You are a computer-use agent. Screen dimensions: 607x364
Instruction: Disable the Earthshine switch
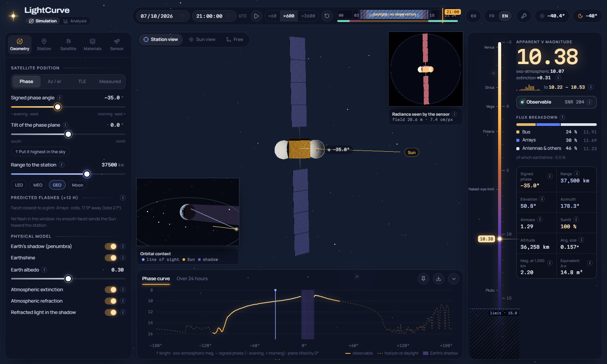tap(111, 258)
